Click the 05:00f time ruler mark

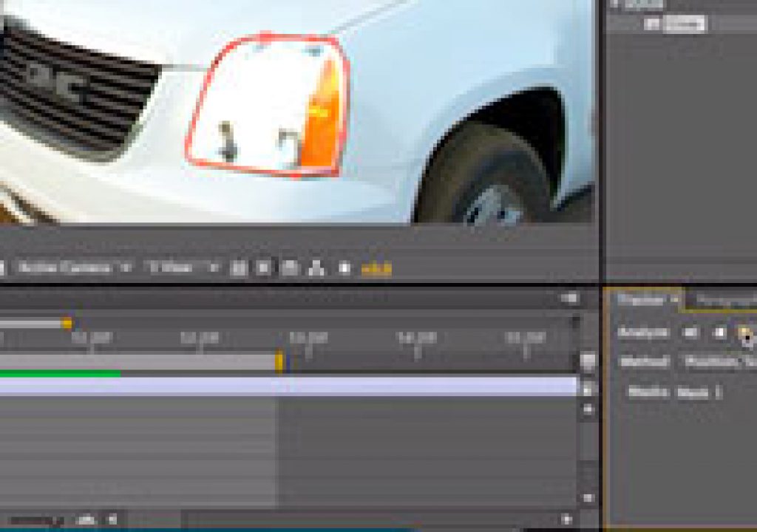(x=526, y=338)
